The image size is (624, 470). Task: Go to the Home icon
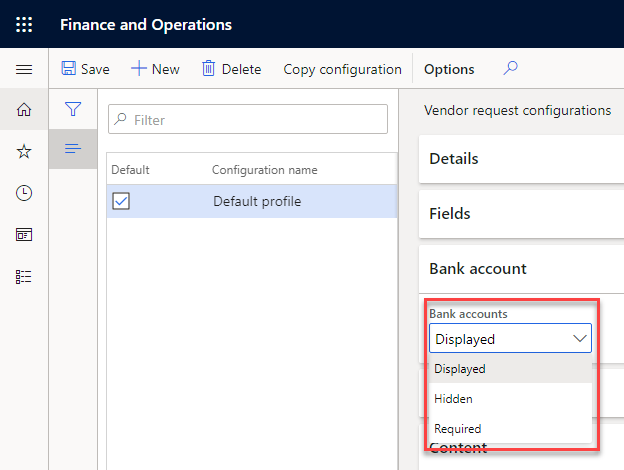[x=24, y=109]
